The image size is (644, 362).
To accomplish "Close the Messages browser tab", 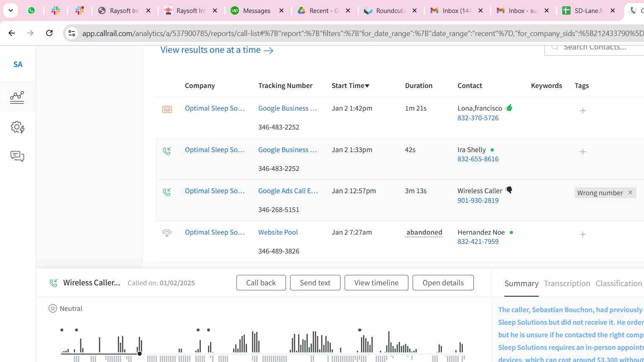I will [281, 10].
